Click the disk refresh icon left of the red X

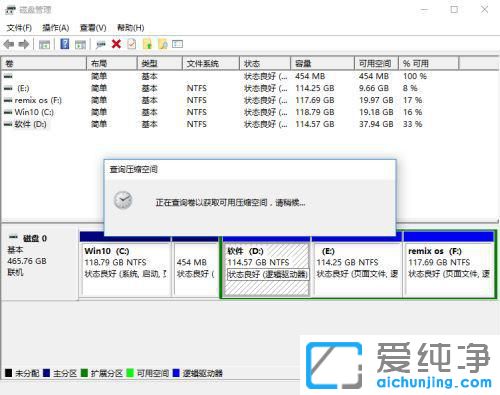(100, 44)
